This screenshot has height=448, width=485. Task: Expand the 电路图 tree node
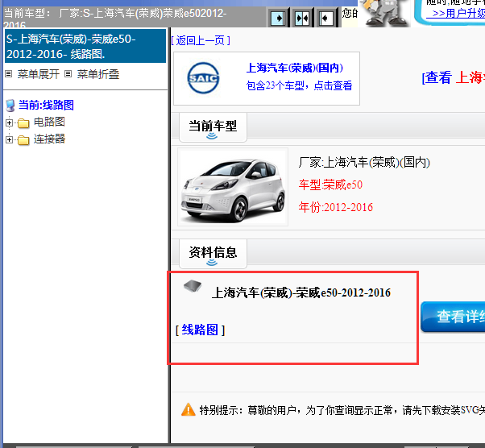pyautogui.click(x=10, y=122)
